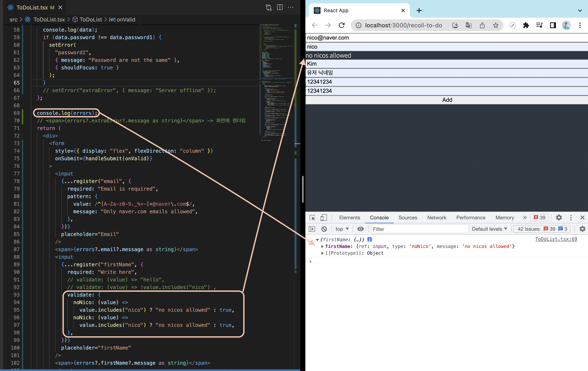Switch to the Network tab

pos(437,218)
